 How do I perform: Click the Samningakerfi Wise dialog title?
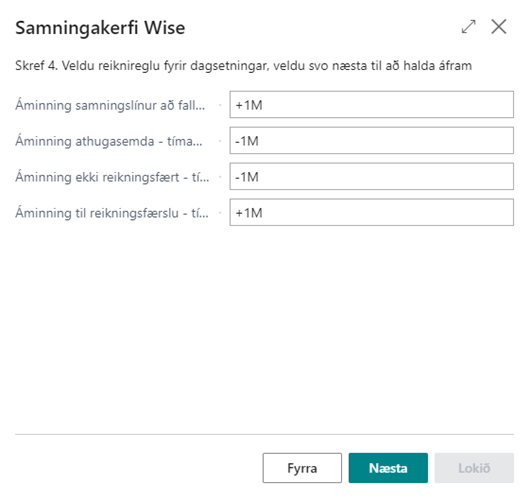(x=100, y=27)
